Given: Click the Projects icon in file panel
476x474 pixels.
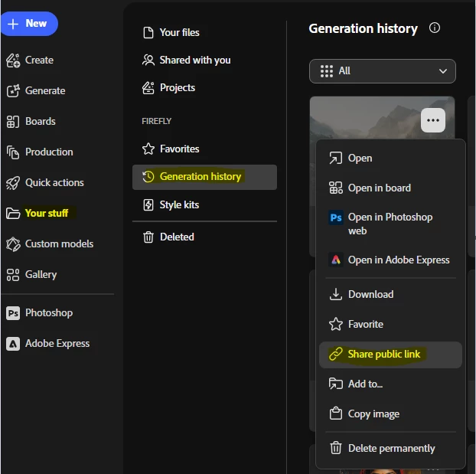Looking at the screenshot, I should 148,88.
